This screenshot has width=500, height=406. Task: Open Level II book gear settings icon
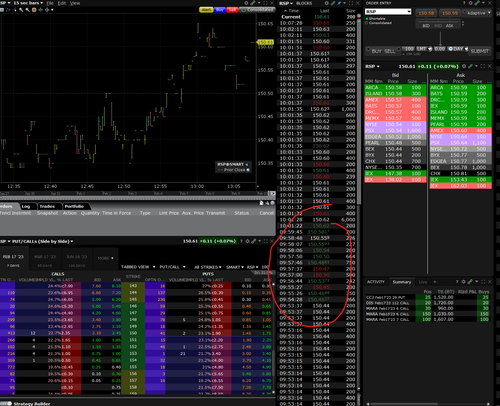click(464, 66)
